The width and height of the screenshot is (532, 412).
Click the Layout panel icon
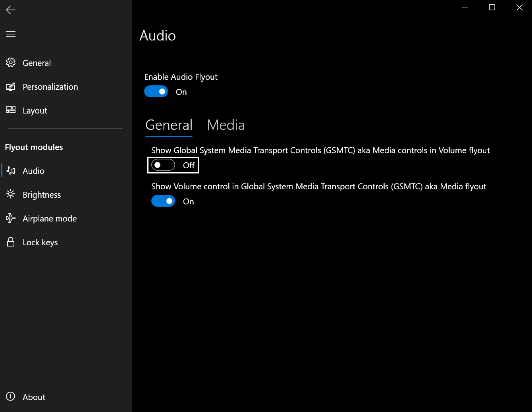pyautogui.click(x=10, y=110)
